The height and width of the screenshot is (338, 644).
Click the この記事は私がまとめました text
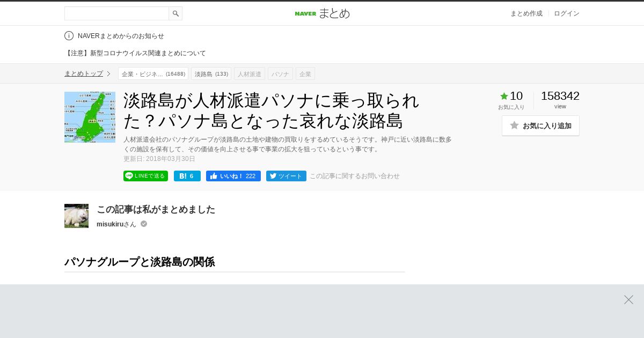(x=156, y=209)
